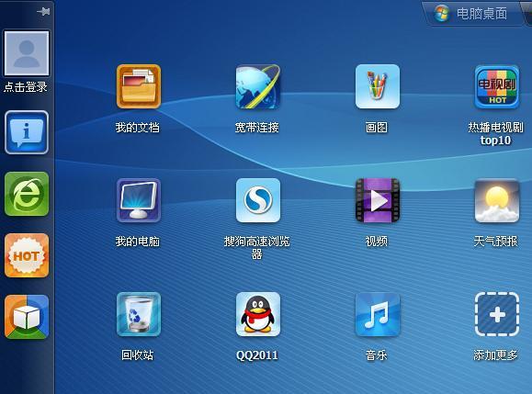Screen dimensions: 532x394
Task: Open the 天气预报 sun and cloud icon
Action: click(x=497, y=200)
